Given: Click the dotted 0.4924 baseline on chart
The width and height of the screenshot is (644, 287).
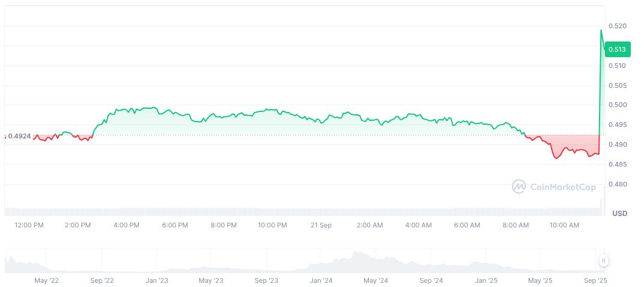Looking at the screenshot, I should (x=300, y=135).
